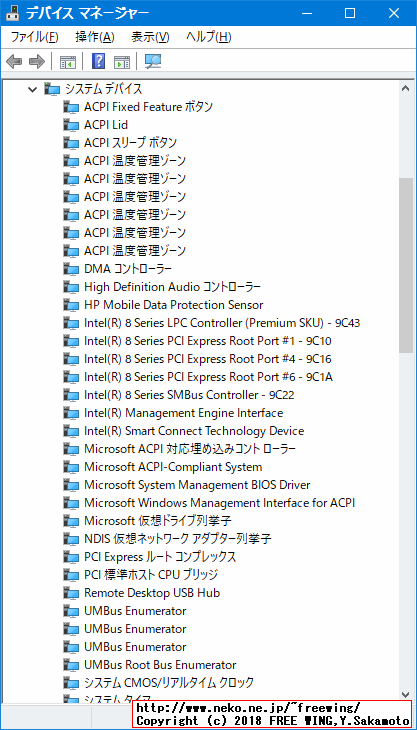The image size is (417, 730).
Task: Select PCI Express Root Port #6 - 9C1A
Action: 208,377
